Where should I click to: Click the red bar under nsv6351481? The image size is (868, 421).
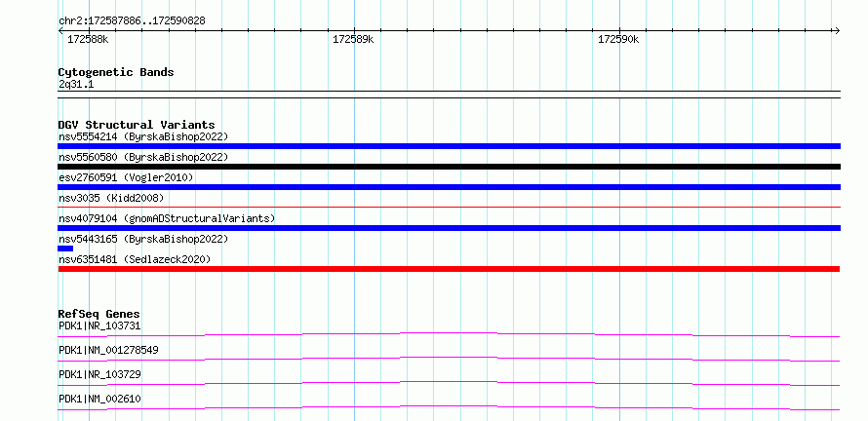click(x=449, y=269)
